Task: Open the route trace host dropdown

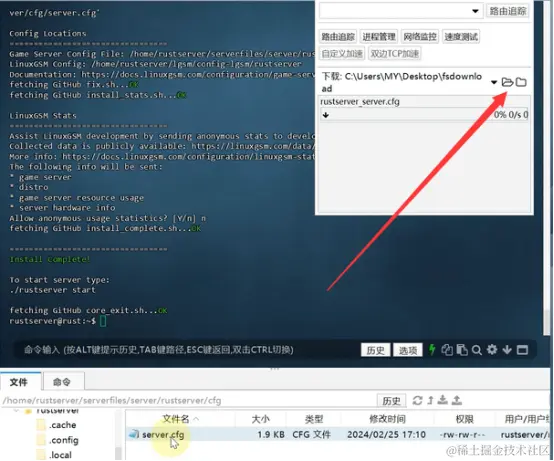Action: pos(475,11)
